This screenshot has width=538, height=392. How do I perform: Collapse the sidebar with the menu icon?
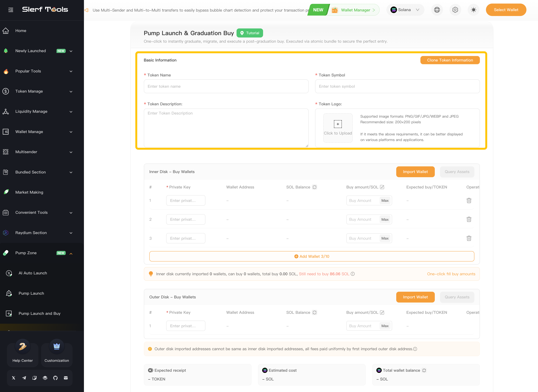pos(11,10)
